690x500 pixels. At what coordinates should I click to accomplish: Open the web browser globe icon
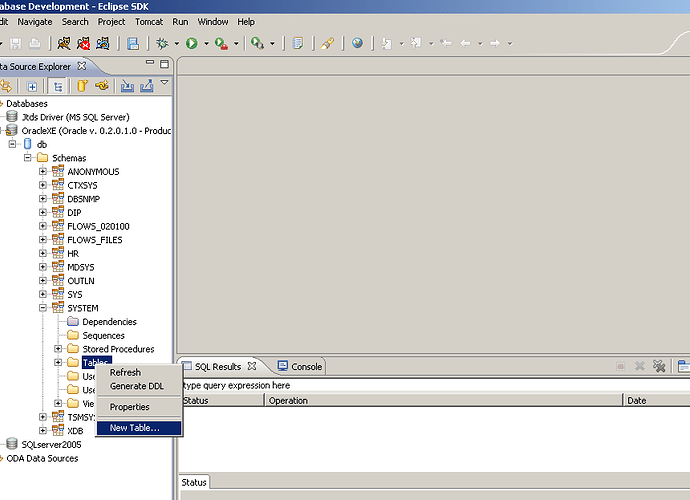point(357,43)
